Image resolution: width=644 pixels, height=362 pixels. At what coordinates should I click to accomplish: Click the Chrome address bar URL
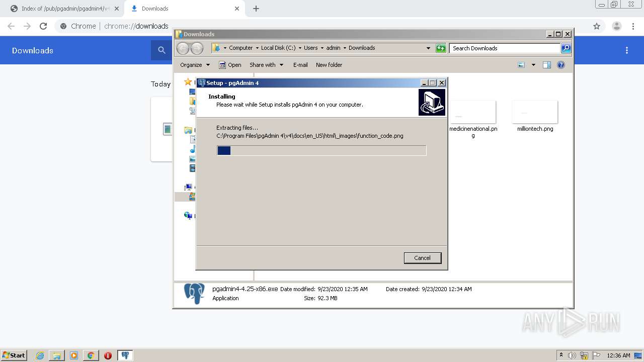click(x=136, y=26)
